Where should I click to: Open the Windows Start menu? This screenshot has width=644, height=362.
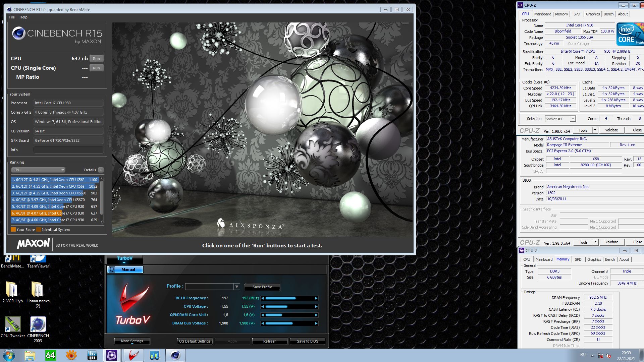point(9,355)
